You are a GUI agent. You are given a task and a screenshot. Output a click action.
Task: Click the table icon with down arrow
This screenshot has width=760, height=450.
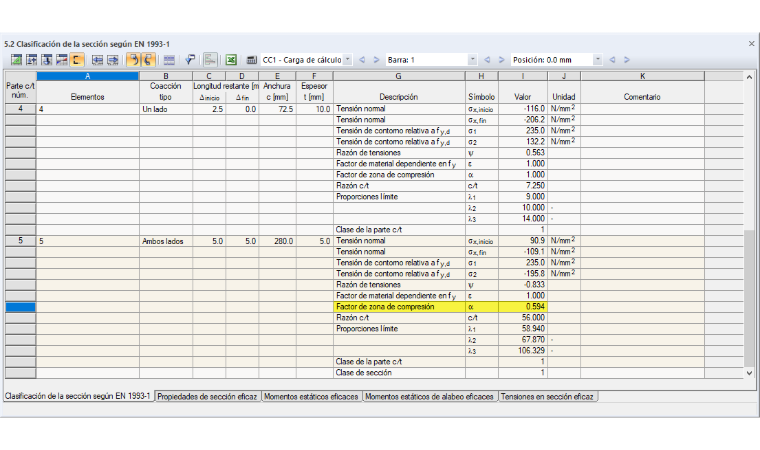point(47,60)
